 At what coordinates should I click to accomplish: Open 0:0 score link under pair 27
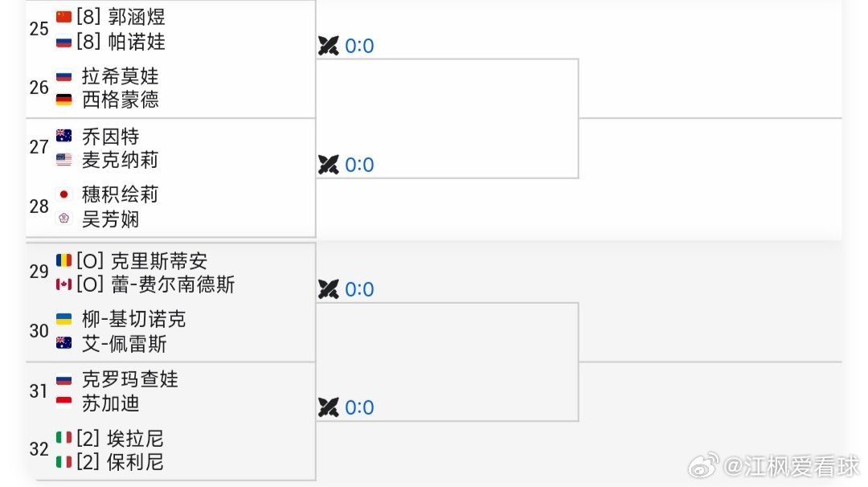pos(359,165)
